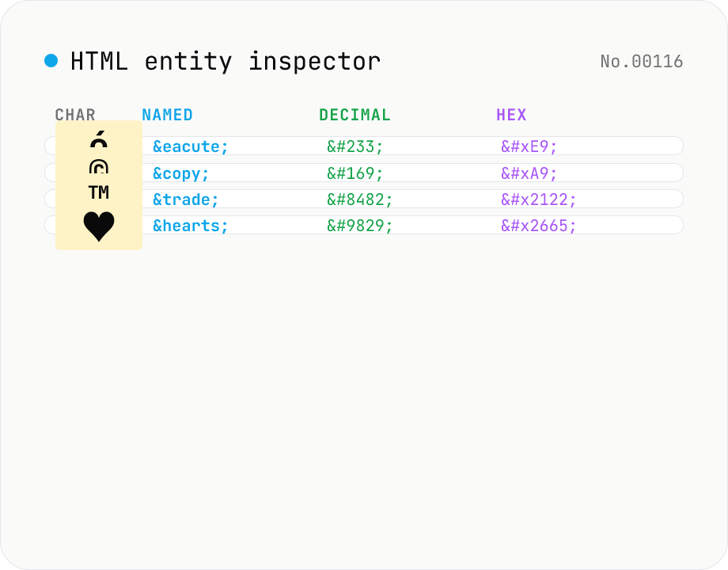
Task: Click the NAMED column header
Action: (167, 115)
